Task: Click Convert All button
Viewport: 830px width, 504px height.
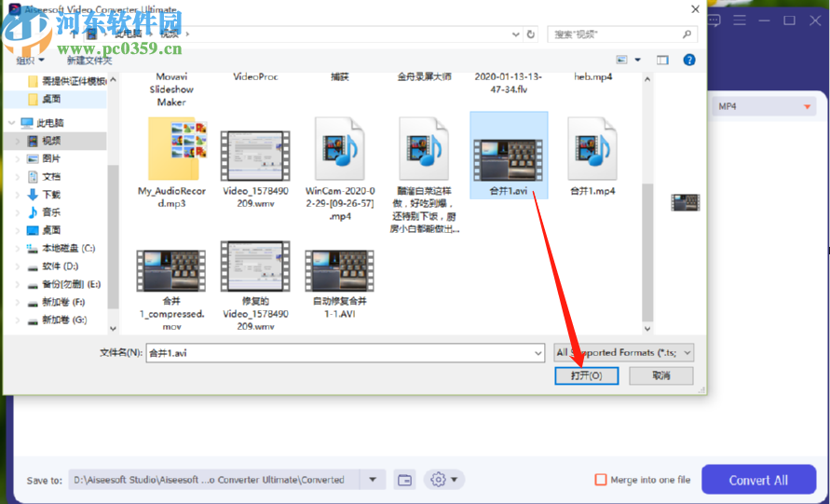Action: pyautogui.click(x=758, y=480)
